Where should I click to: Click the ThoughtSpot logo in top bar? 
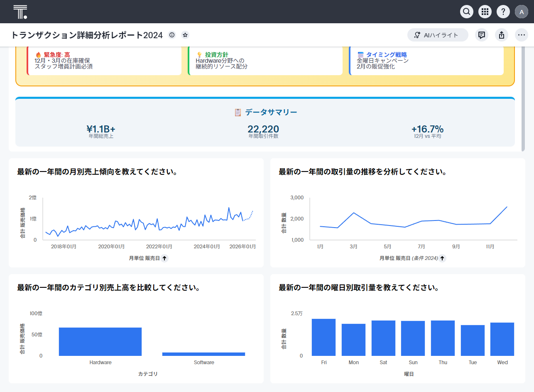pyautogui.click(x=20, y=12)
